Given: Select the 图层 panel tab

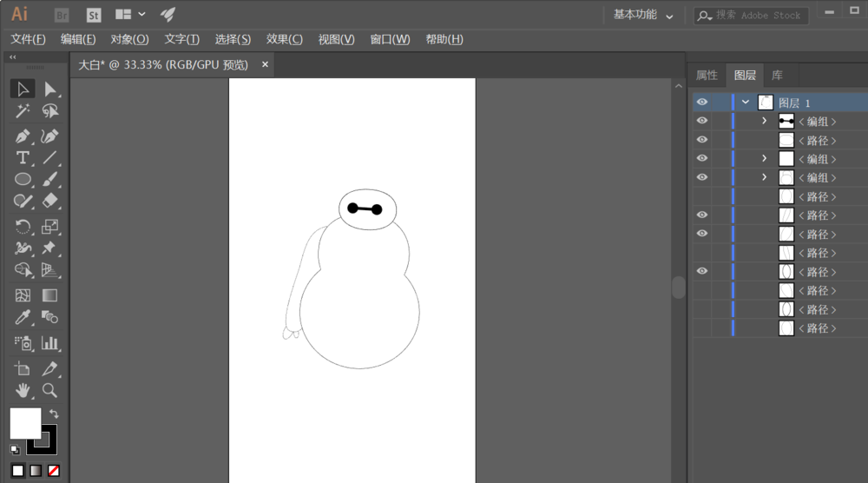Looking at the screenshot, I should pos(745,76).
